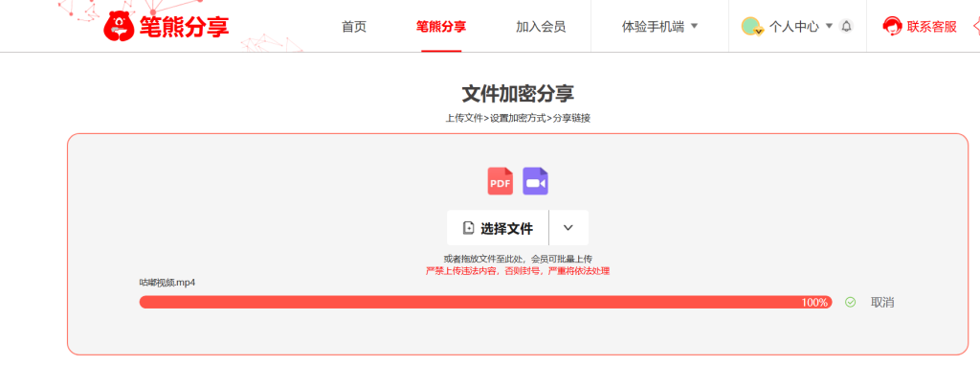Screen dimensions: 980x366
Task: Expand the 个人中心 dropdown arrow
Action: point(830,26)
